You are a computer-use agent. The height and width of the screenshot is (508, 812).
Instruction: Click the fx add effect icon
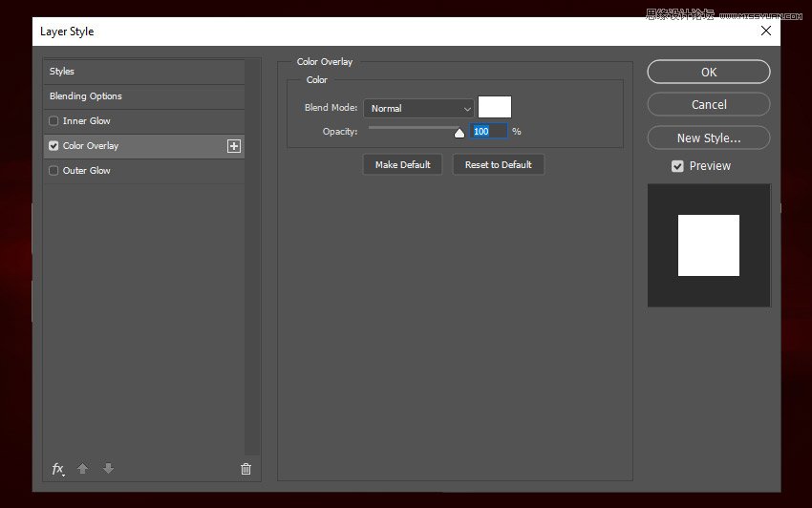[57, 469]
